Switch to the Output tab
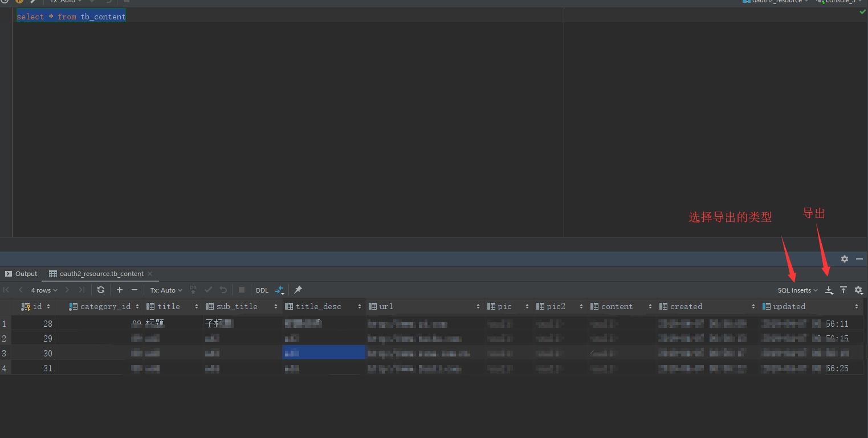This screenshot has width=868, height=438. [21, 274]
